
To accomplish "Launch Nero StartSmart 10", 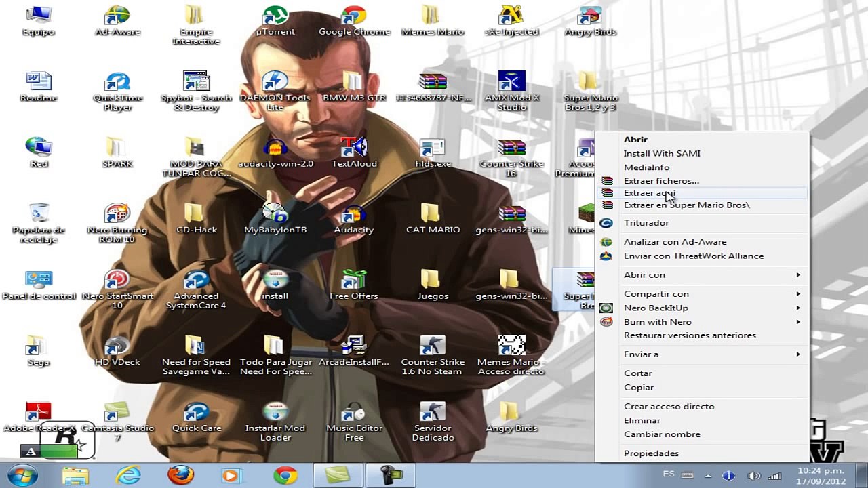I will coord(117,289).
